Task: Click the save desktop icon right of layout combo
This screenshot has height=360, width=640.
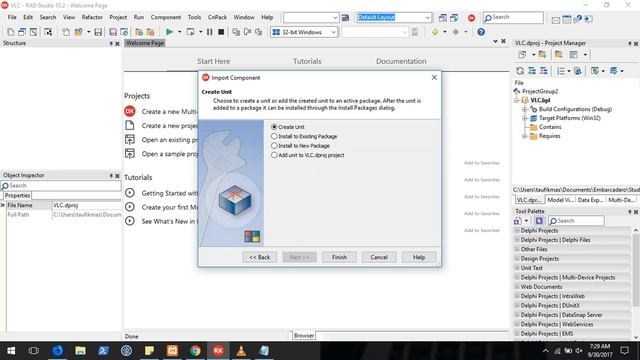Action: coord(442,18)
